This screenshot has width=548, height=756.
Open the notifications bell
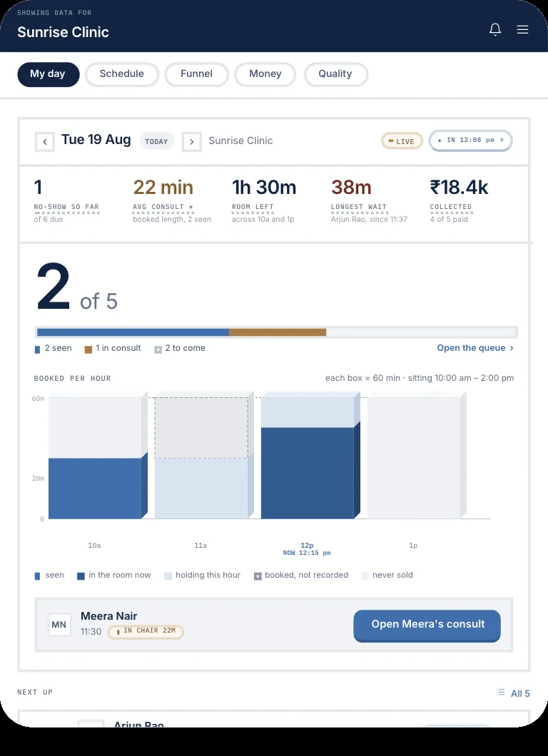(495, 30)
